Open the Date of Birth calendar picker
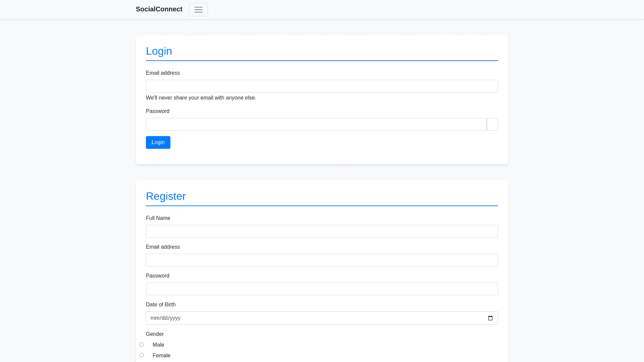Screen dimensions: 644x362 tap(490, 318)
